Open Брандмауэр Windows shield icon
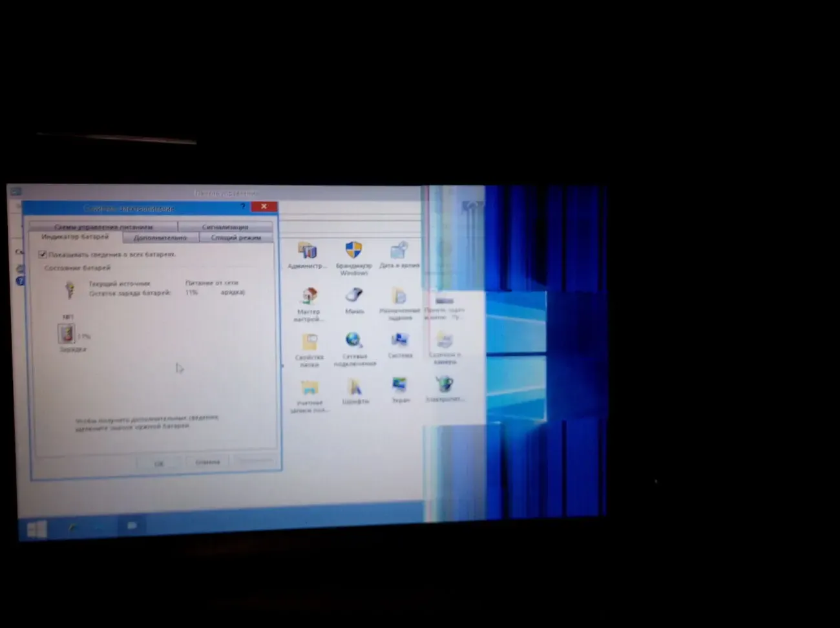This screenshot has height=628, width=840. click(353, 251)
